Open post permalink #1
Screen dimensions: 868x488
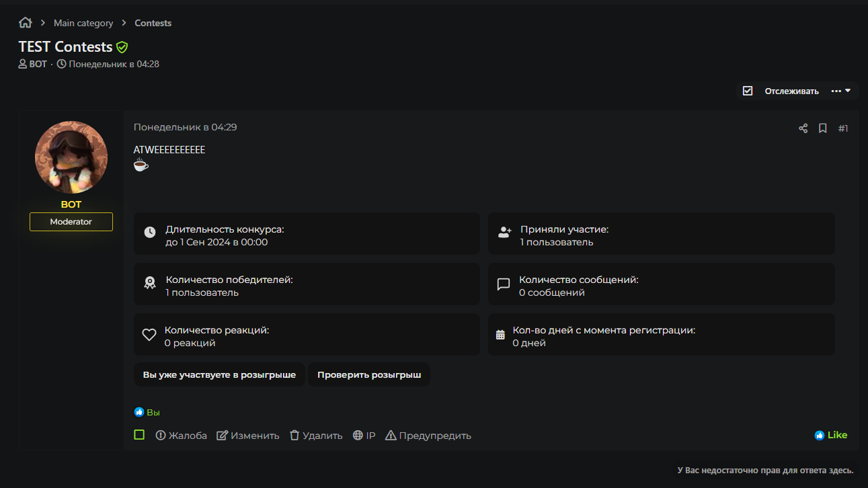pyautogui.click(x=843, y=128)
